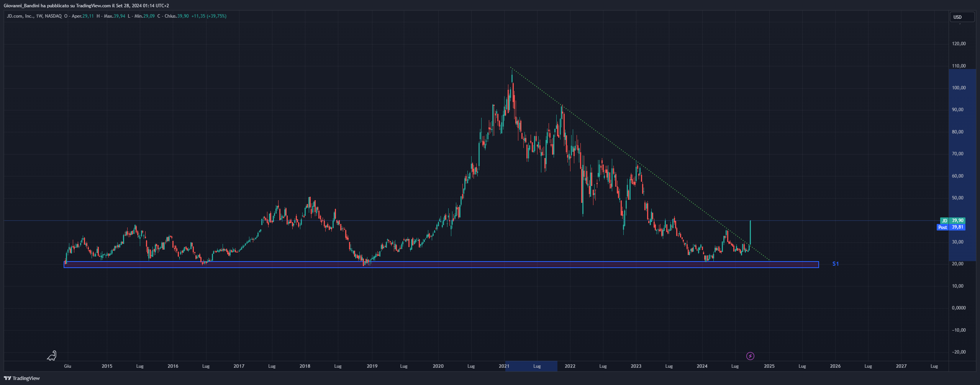
Task: Click the 2023 label on the time axis
Action: 636,366
